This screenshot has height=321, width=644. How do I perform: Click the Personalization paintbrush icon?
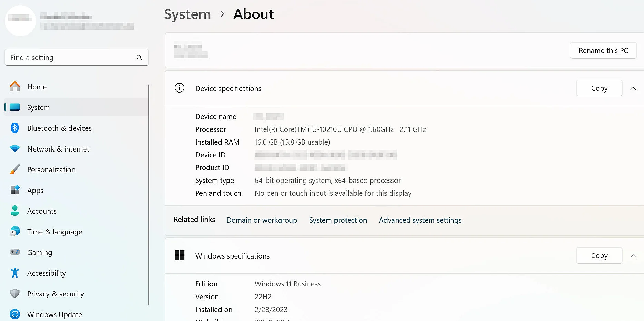click(x=15, y=169)
